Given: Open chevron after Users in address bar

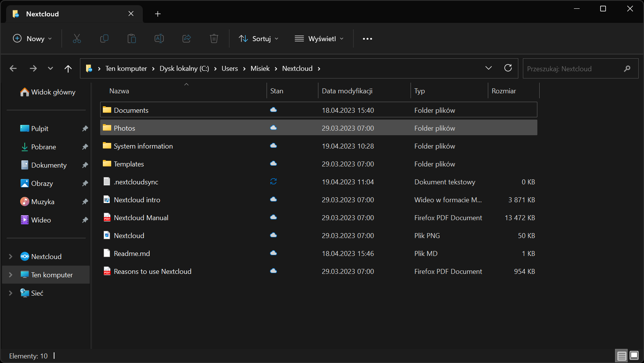Looking at the screenshot, I should pyautogui.click(x=244, y=69).
